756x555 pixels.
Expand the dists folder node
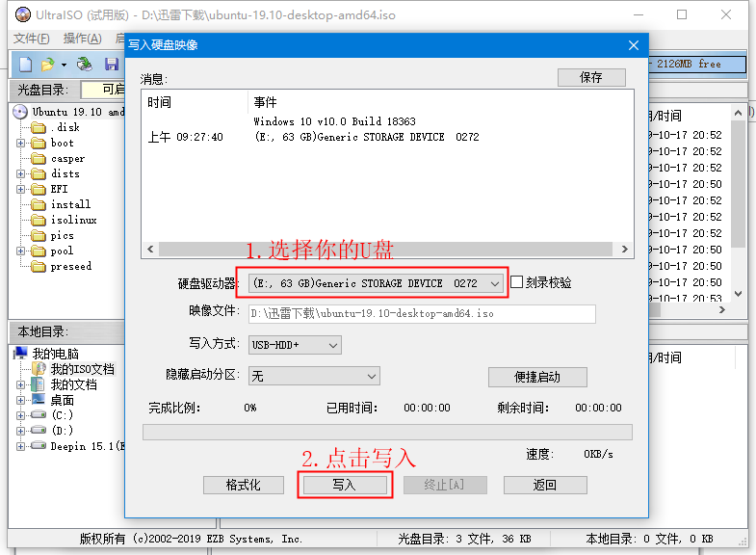20,174
